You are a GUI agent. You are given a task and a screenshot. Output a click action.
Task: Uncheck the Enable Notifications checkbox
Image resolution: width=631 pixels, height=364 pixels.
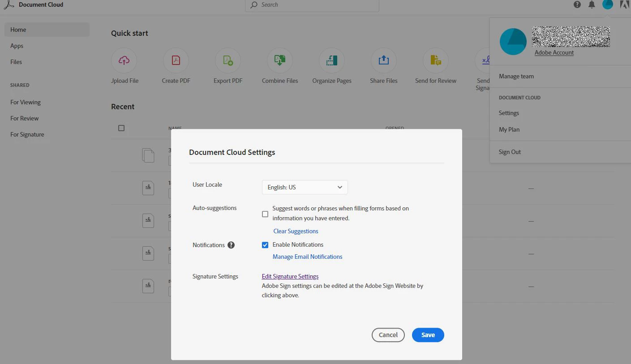pyautogui.click(x=265, y=245)
